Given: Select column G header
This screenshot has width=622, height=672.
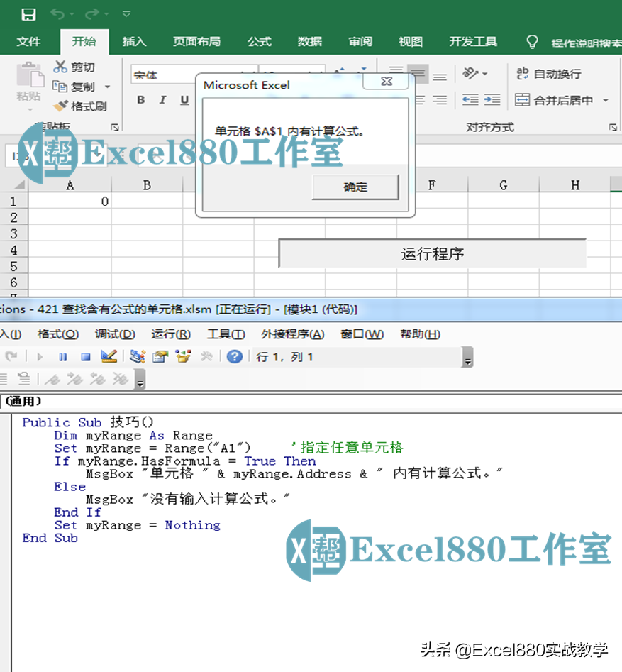Looking at the screenshot, I should (x=504, y=185).
